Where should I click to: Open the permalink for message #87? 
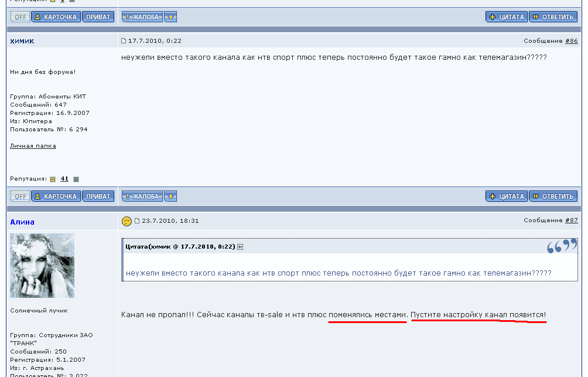(x=572, y=220)
